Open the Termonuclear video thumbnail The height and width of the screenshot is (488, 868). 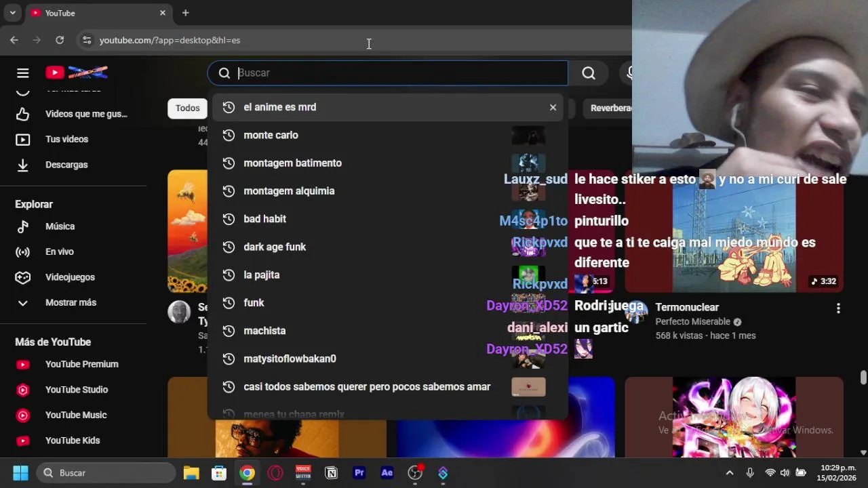point(734,230)
